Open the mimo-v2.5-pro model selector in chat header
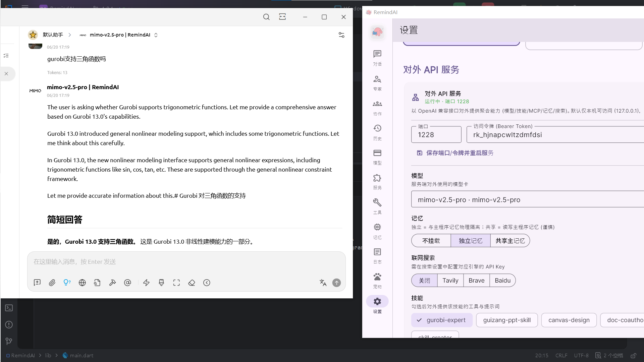The width and height of the screenshot is (644, 362). click(118, 35)
